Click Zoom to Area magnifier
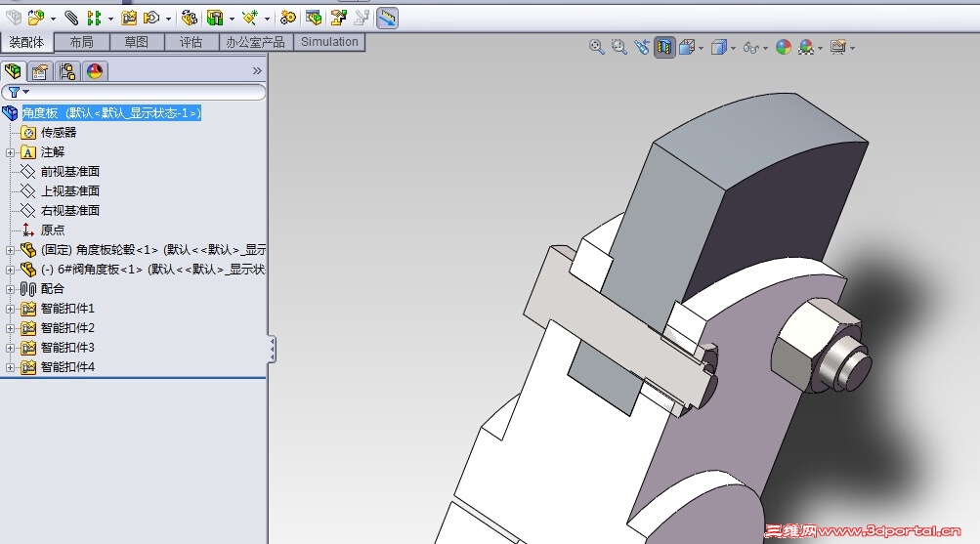Image resolution: width=980 pixels, height=544 pixels. pos(619,47)
